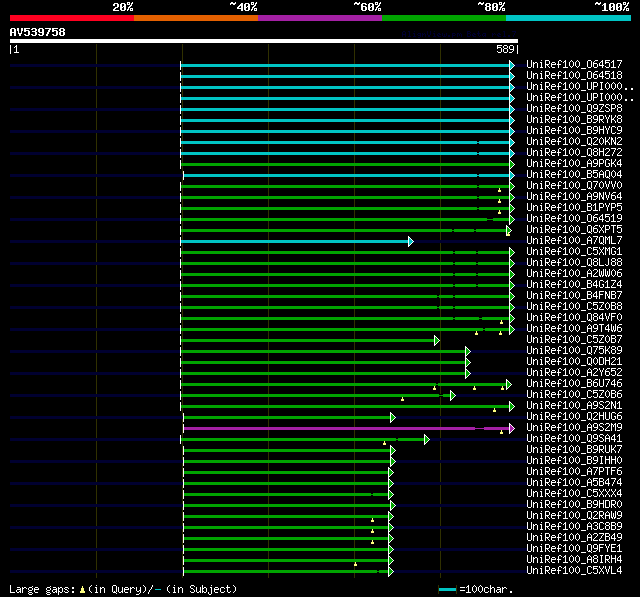This screenshot has height=597, width=640.
Task: Click UniRef100_A9S2M9 text
Action: [x=574, y=428]
